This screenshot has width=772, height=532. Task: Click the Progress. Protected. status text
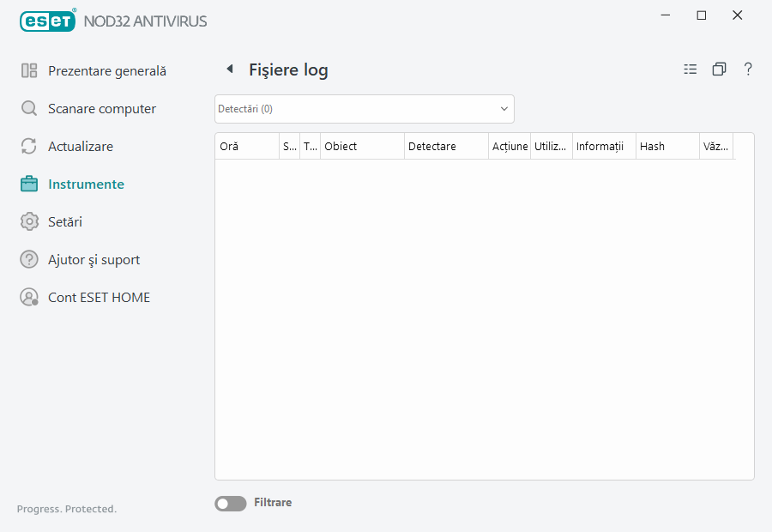click(x=66, y=509)
